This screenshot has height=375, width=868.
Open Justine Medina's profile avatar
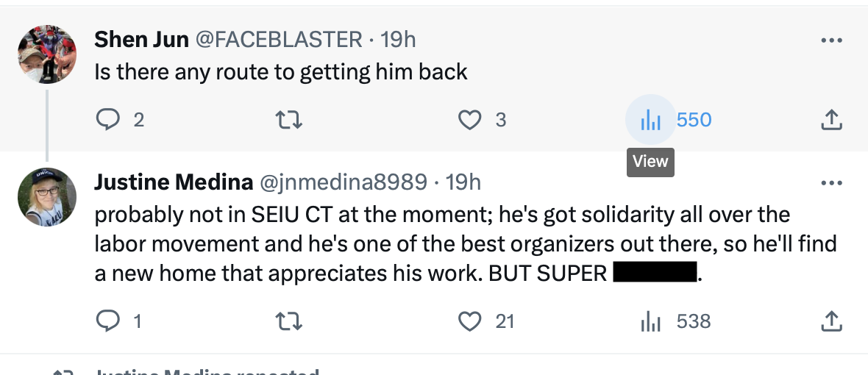tap(47, 196)
